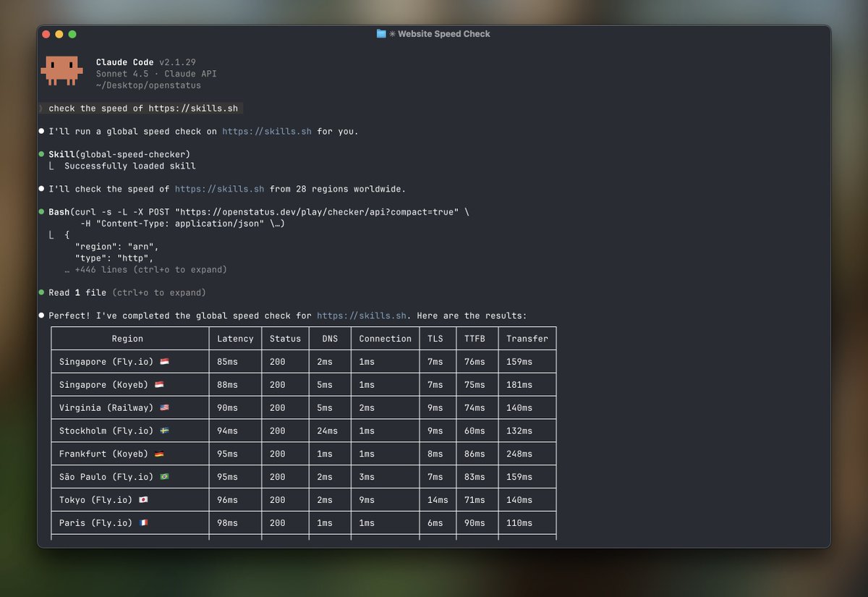Click the 110ms transfer cell for Paris
The image size is (868, 597).
click(519, 523)
